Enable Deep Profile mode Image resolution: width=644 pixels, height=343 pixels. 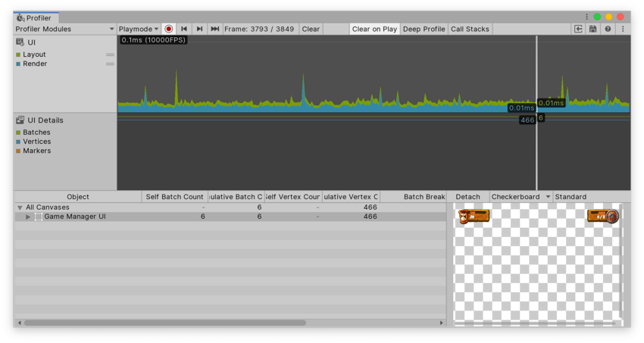(x=424, y=29)
